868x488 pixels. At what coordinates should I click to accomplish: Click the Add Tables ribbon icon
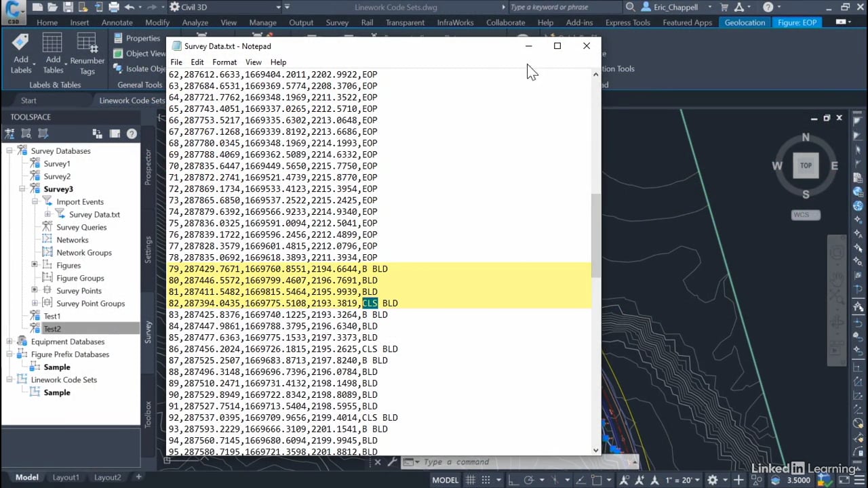tap(53, 52)
